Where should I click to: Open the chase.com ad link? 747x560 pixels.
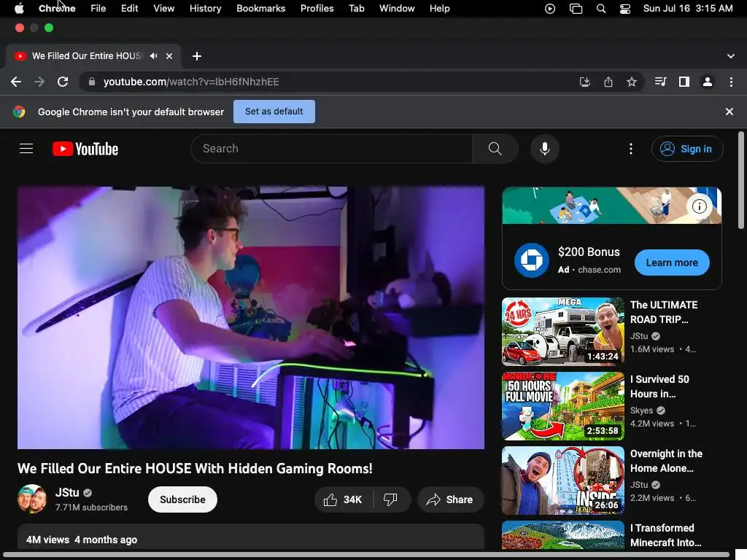click(x=600, y=270)
